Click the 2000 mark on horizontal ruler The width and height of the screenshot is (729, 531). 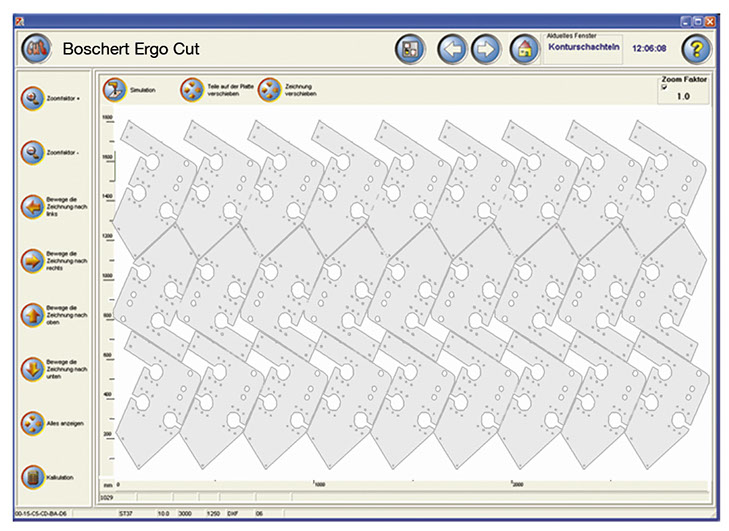[x=517, y=485]
